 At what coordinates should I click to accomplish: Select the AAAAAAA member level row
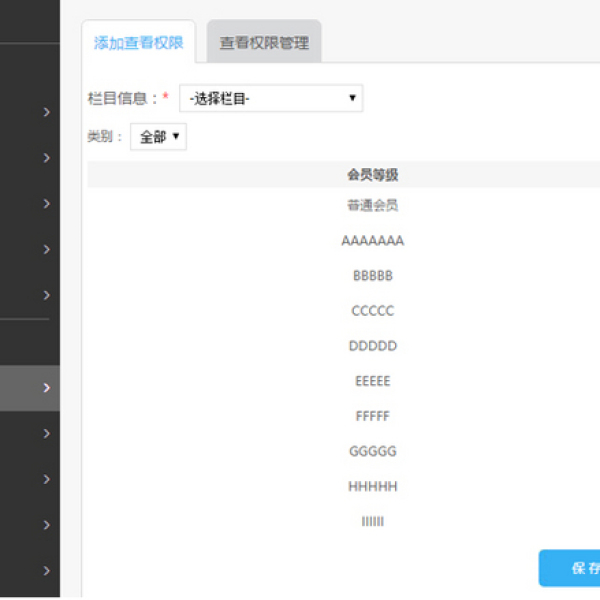372,241
